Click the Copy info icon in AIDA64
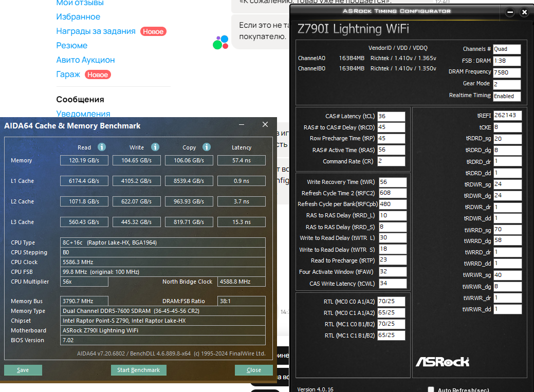Screen dimensions: 534x392 point(207,147)
